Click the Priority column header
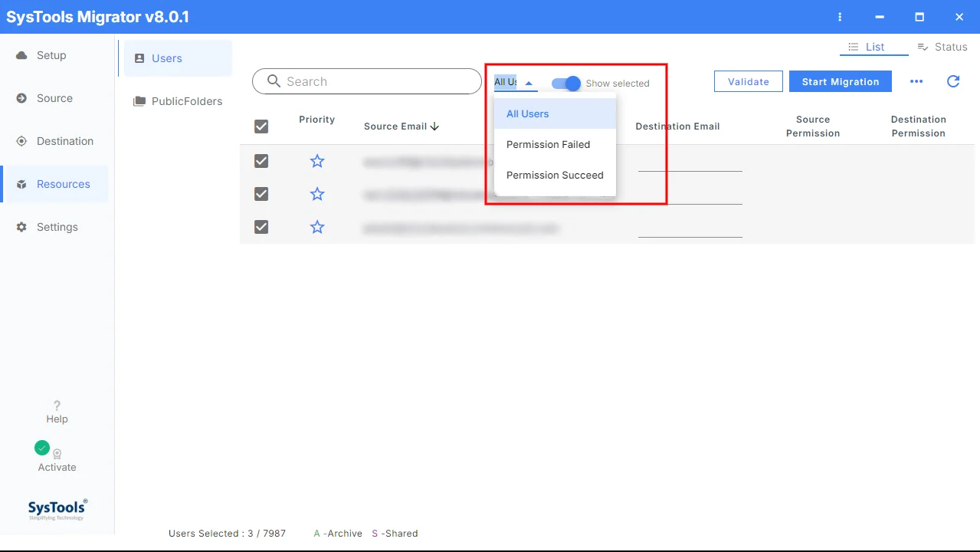This screenshot has height=552, width=980. pyautogui.click(x=317, y=120)
